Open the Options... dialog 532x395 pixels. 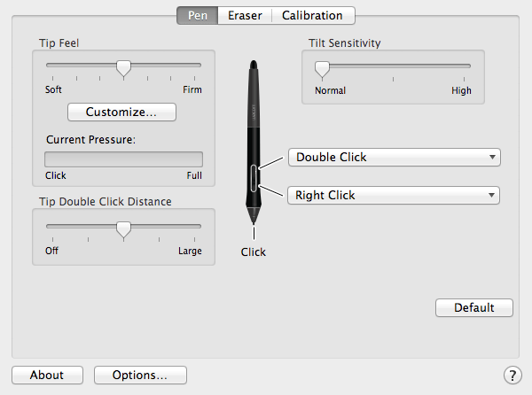click(140, 375)
